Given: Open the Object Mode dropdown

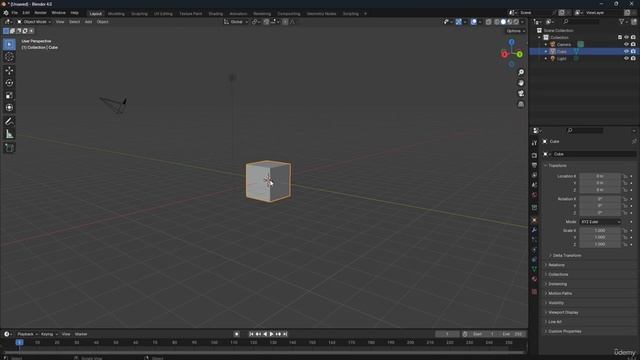Looking at the screenshot, I should pyautogui.click(x=34, y=22).
